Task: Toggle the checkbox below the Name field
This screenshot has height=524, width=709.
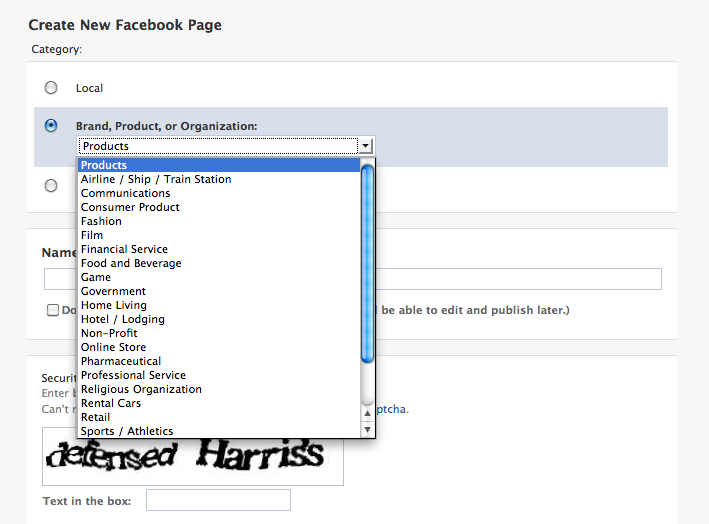Action: point(53,310)
